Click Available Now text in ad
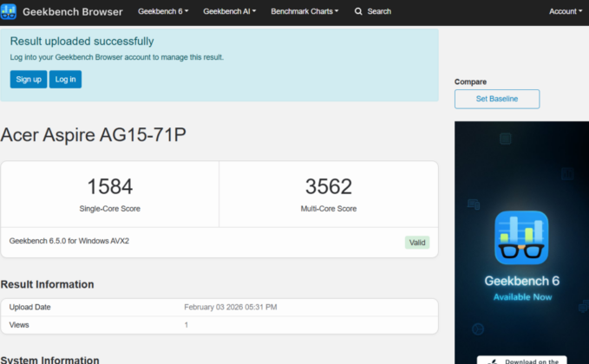The image size is (589, 364). click(522, 297)
